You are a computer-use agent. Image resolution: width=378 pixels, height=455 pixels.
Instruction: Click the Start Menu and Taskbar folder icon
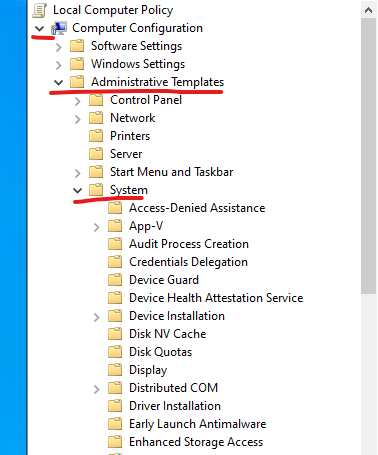[x=96, y=172]
